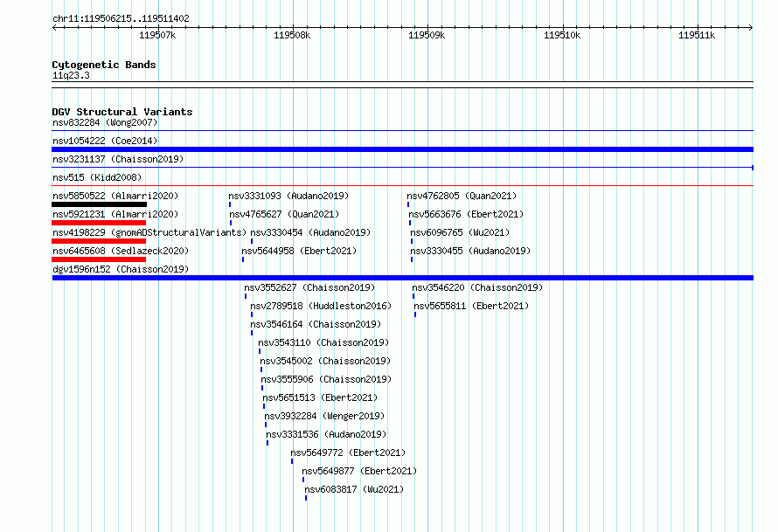
Task: Open nsv4765627 (Quan2021) variant
Action: click(284, 214)
